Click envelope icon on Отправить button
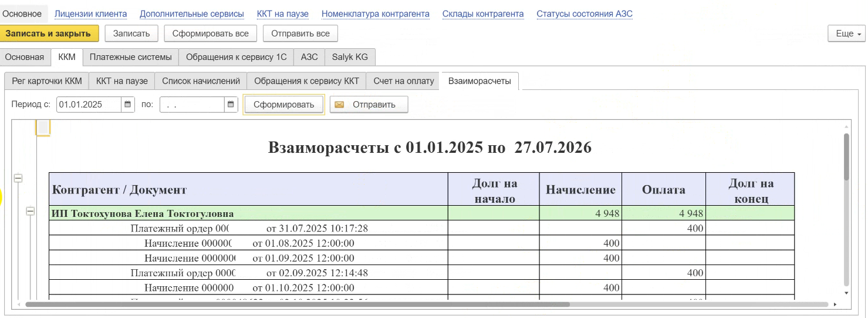 click(339, 105)
